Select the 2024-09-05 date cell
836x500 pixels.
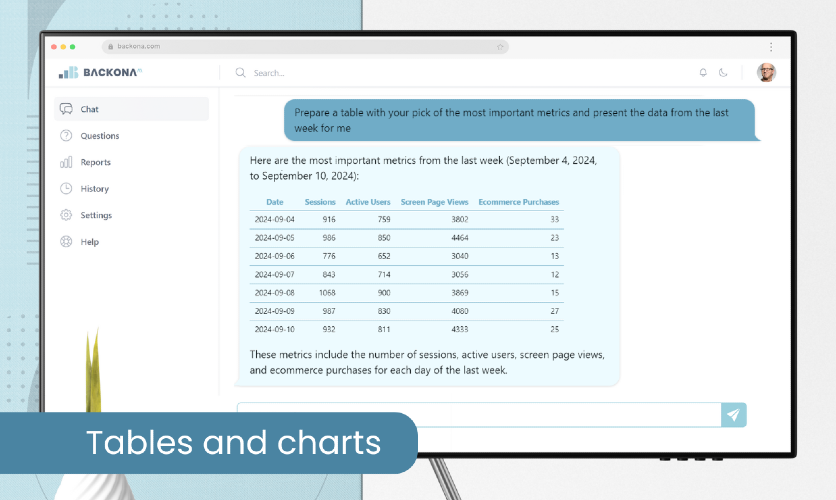click(275, 238)
